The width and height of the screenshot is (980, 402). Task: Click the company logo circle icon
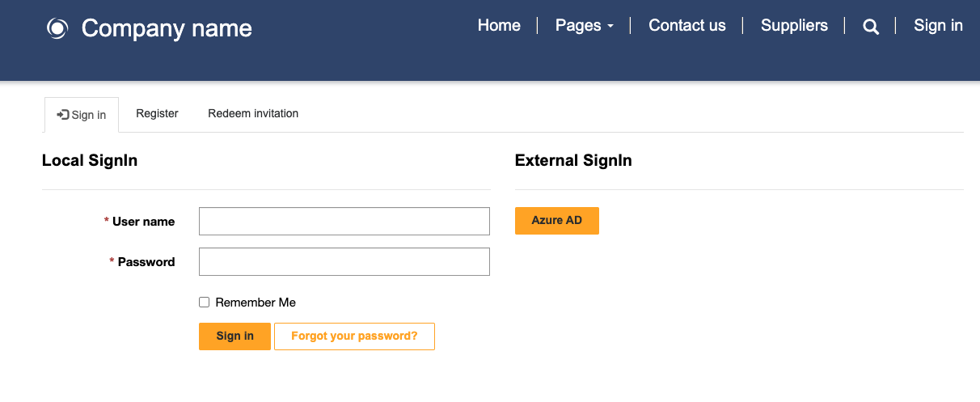click(x=57, y=28)
